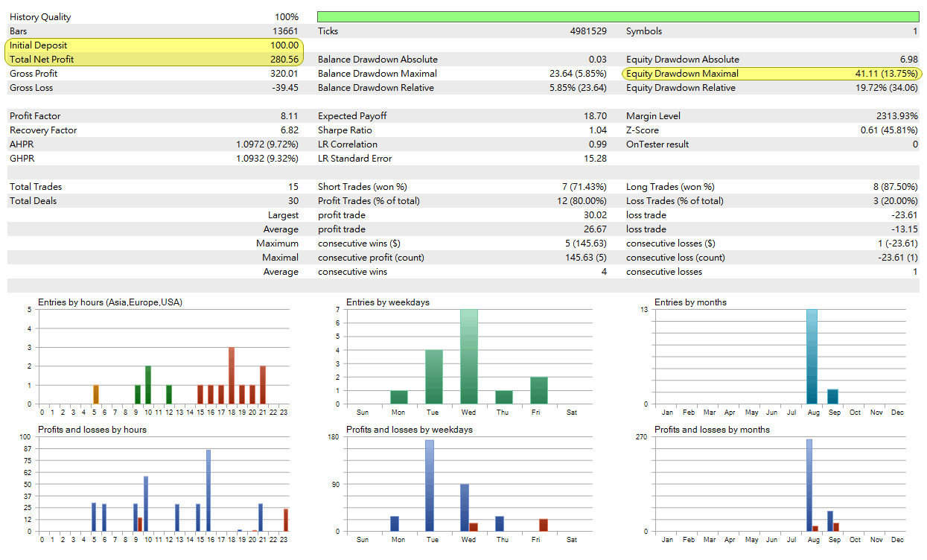Click the Sharpe Ratio value "1.04"
Screen dimensions: 927x560
tap(597, 130)
